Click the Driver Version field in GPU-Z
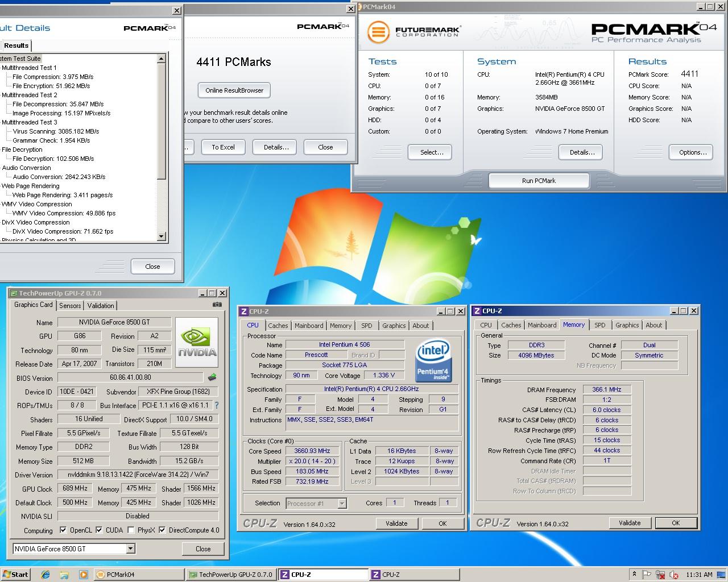The height and width of the screenshot is (582, 728). [138, 475]
